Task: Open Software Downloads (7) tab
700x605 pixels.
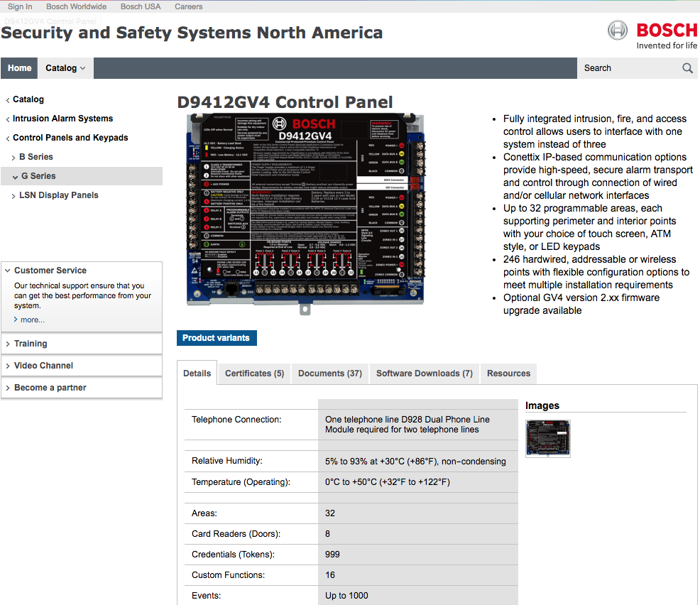Action: pyautogui.click(x=424, y=374)
